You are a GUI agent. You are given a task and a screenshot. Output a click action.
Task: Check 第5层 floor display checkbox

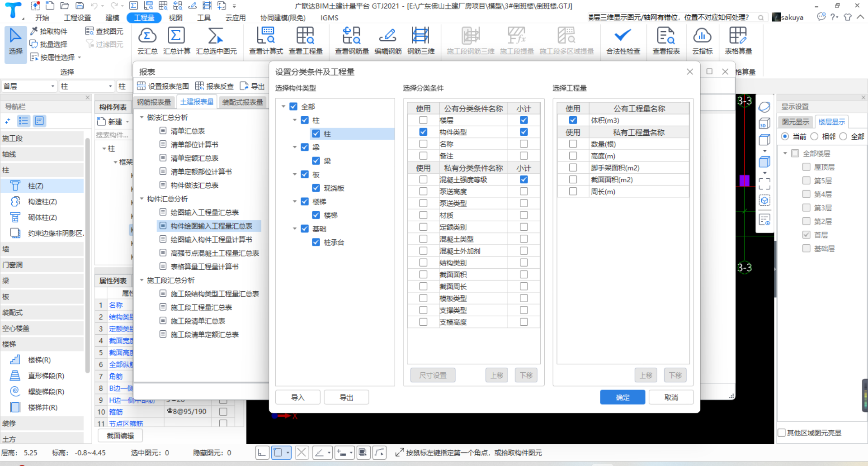806,181
